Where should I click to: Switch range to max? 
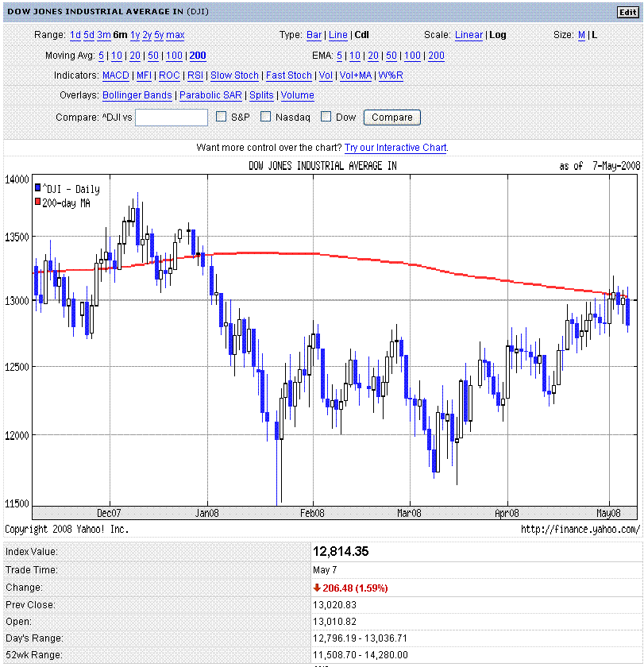tap(175, 35)
